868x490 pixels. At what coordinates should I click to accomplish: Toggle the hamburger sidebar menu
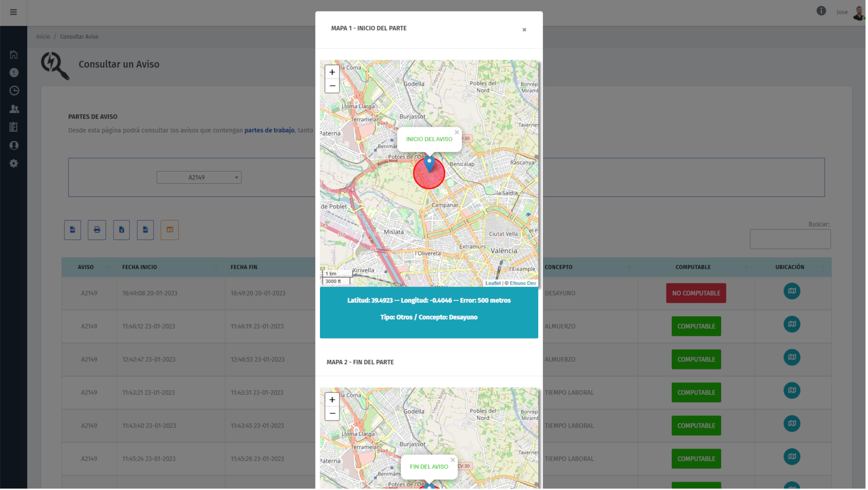coord(13,12)
